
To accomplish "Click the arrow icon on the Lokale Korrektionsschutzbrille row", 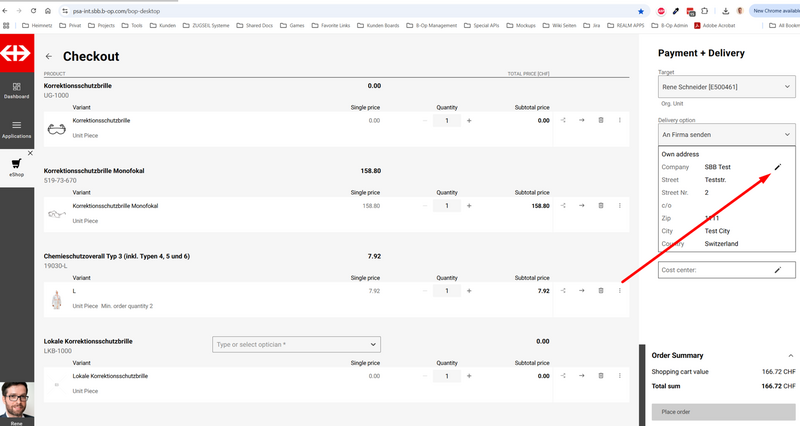I will click(582, 376).
